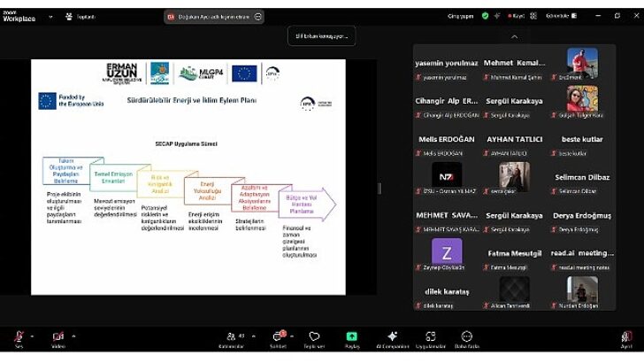Screen dimensions: 644x363
Task: Open the Sohbet chat panel
Action: [x=278, y=337]
